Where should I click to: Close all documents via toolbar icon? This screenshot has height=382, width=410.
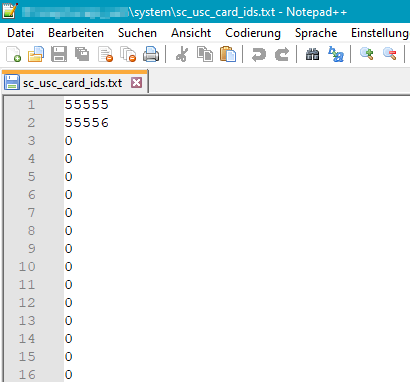128,54
